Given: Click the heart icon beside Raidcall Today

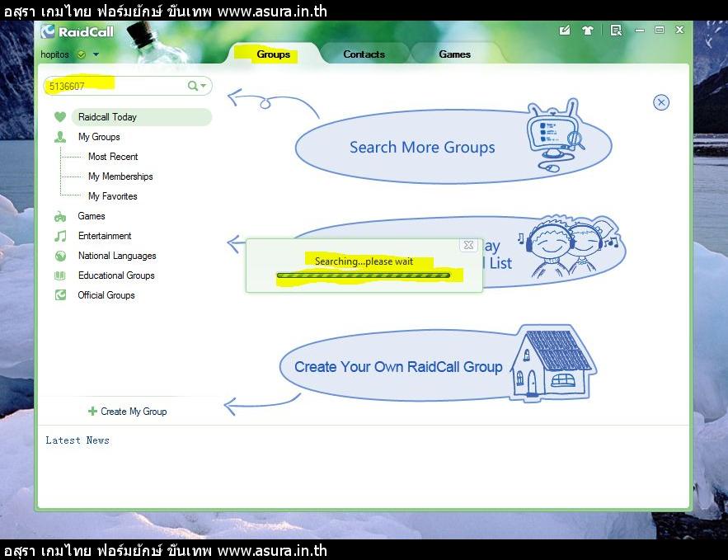Looking at the screenshot, I should [x=60, y=117].
